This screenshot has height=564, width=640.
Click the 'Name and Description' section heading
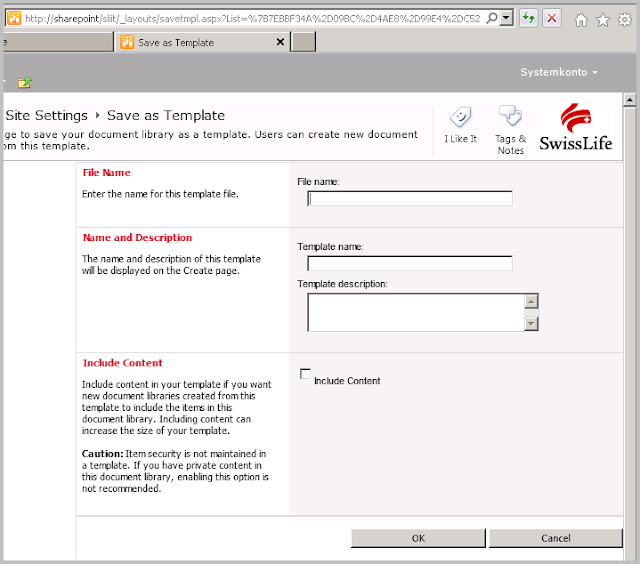coord(137,238)
